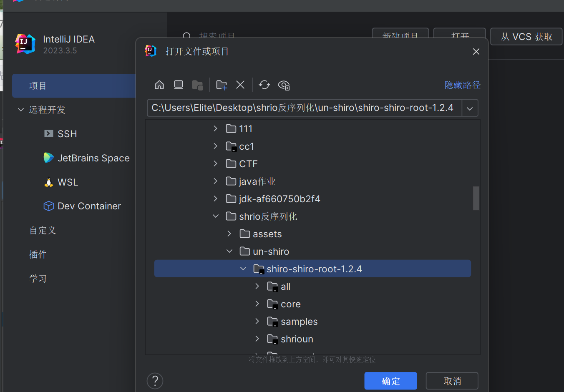Click the cc1 project folder icon
This screenshot has width=564, height=392.
click(x=231, y=146)
